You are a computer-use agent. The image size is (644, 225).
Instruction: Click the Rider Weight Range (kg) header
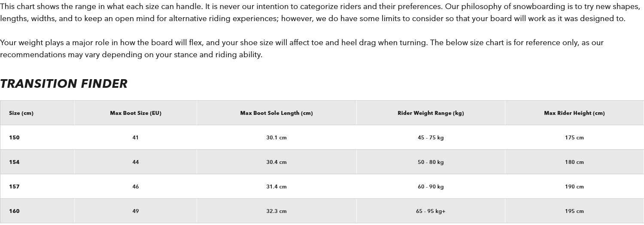[431, 113]
